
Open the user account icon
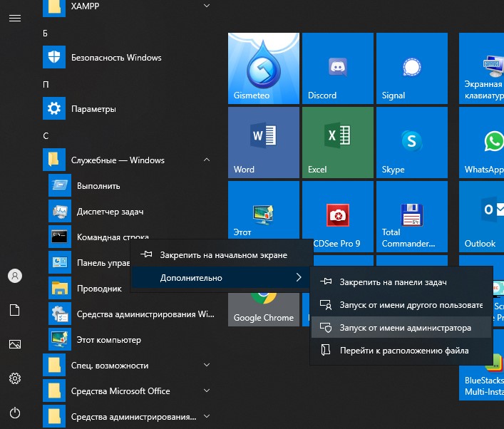tap(15, 276)
